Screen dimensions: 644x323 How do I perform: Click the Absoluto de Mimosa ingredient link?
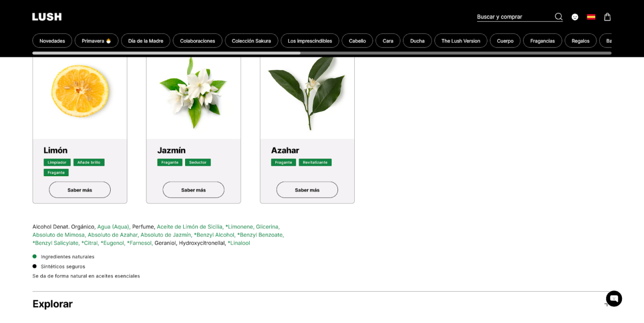coord(59,235)
